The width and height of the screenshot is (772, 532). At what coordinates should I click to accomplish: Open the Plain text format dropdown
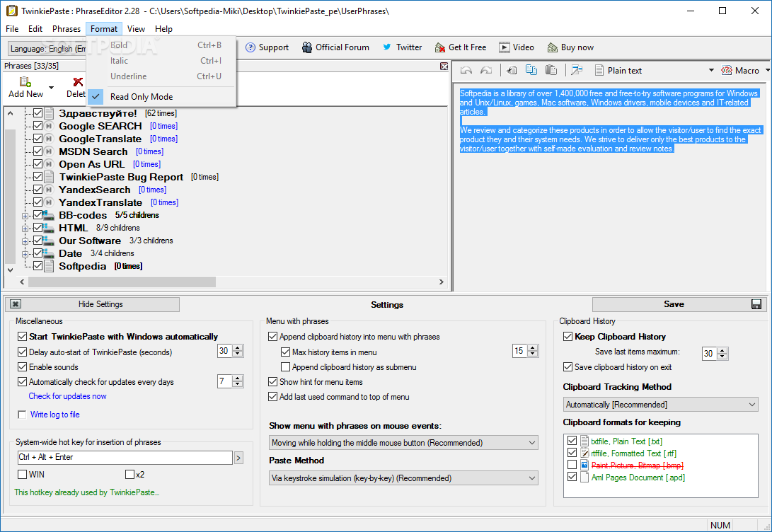[x=711, y=70]
